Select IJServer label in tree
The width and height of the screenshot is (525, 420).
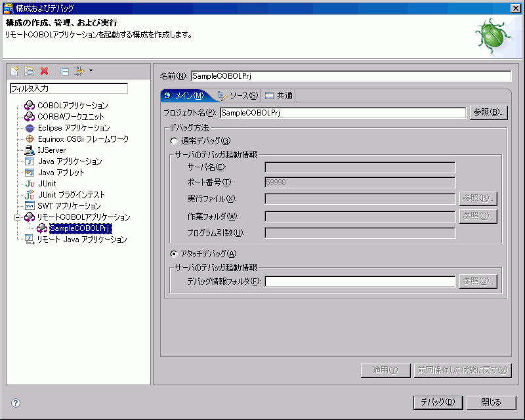(52, 150)
